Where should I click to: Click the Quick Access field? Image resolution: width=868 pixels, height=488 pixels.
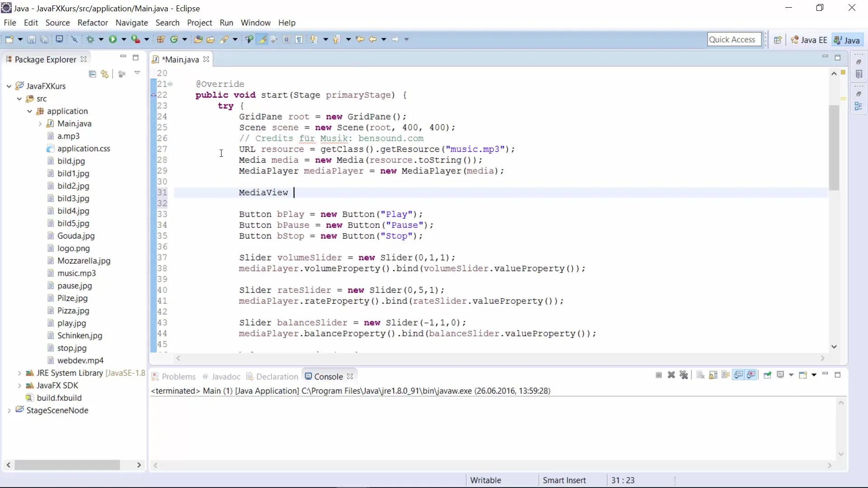pos(734,39)
